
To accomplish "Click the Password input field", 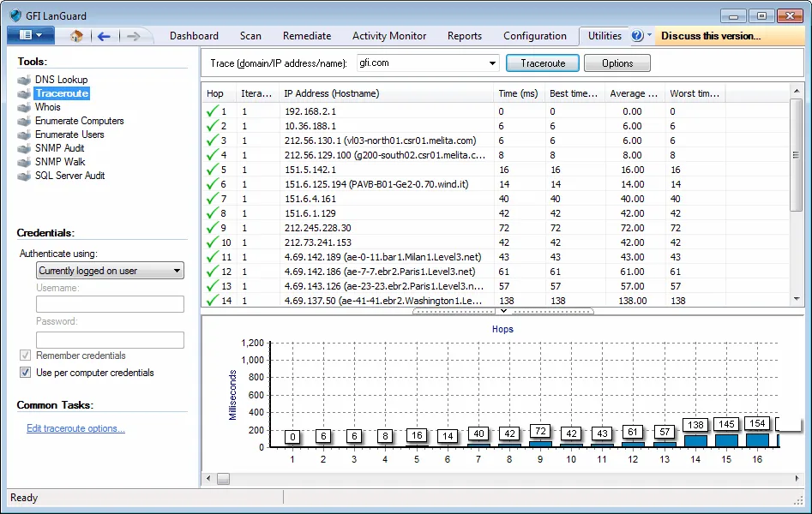I will click(x=110, y=340).
